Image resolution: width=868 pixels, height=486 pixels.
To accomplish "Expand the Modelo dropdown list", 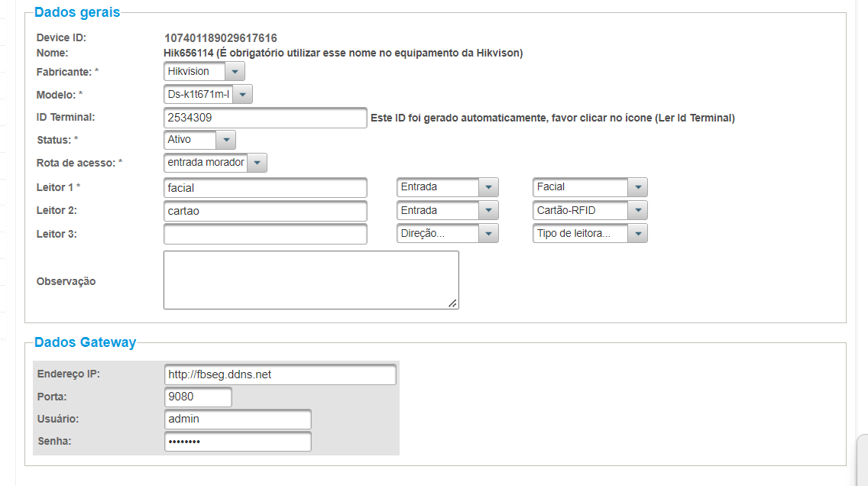I will [208, 95].
